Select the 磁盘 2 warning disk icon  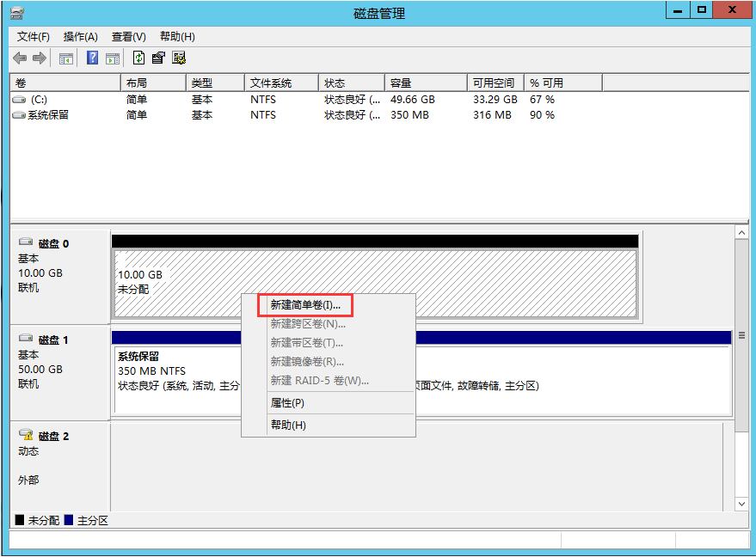25,436
